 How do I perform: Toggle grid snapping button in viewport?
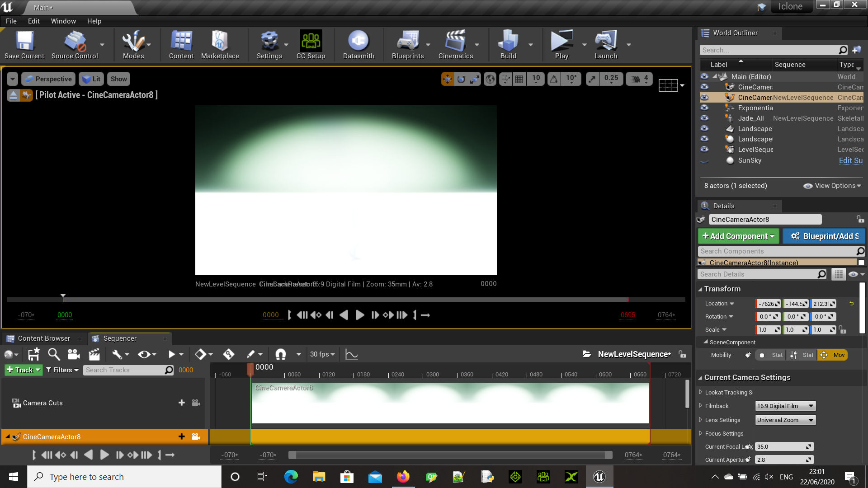click(x=519, y=79)
